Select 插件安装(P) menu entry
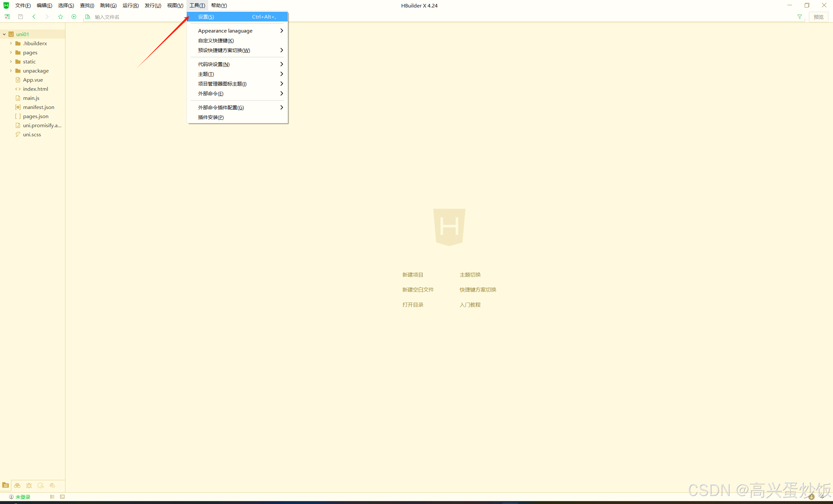833x504 pixels. (211, 117)
